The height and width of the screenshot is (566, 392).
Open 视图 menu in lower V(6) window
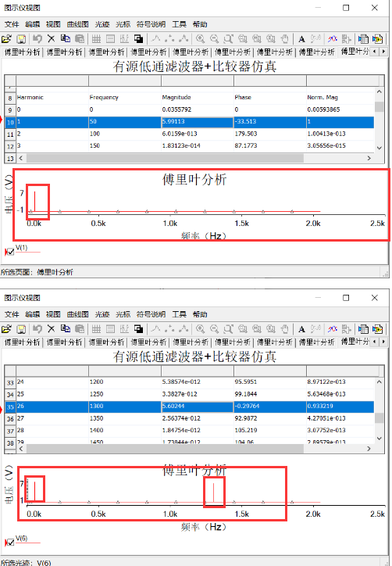(53, 314)
